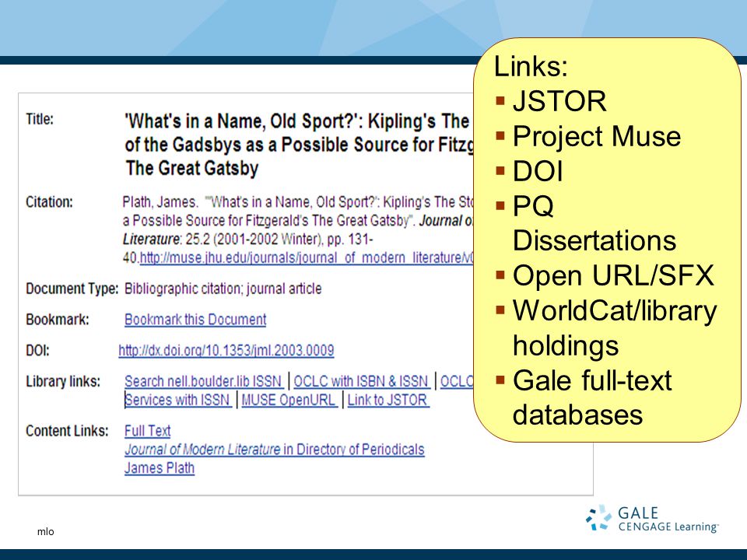
Task: Click the DOI: field label
Action: pos(37,351)
